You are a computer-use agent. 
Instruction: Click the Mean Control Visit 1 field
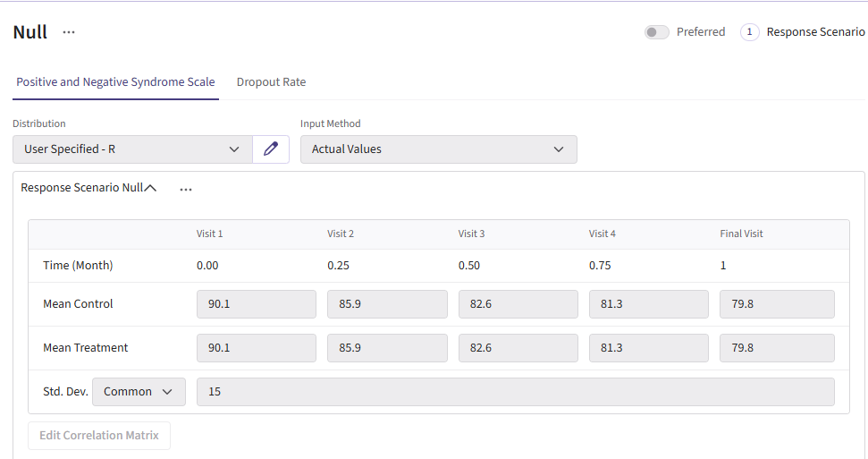[x=256, y=304]
